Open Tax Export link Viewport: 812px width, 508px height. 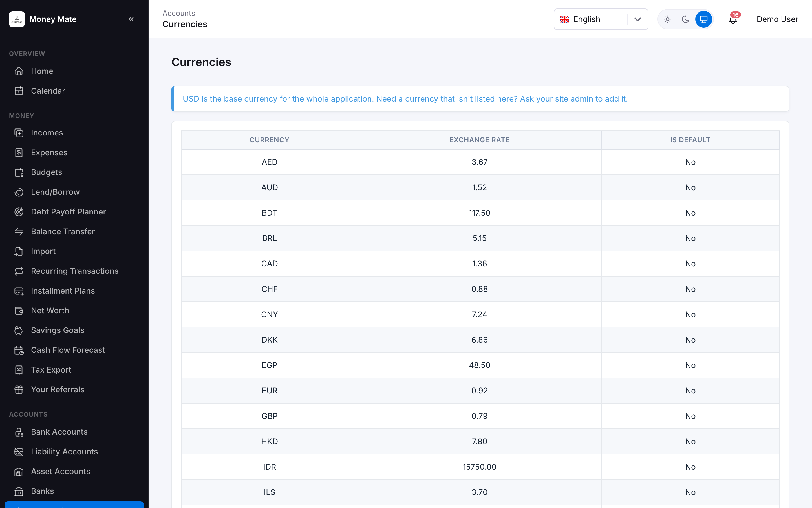click(74, 370)
